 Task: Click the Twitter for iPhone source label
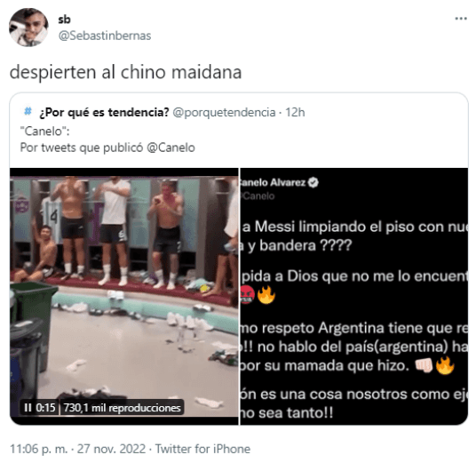tap(202, 449)
